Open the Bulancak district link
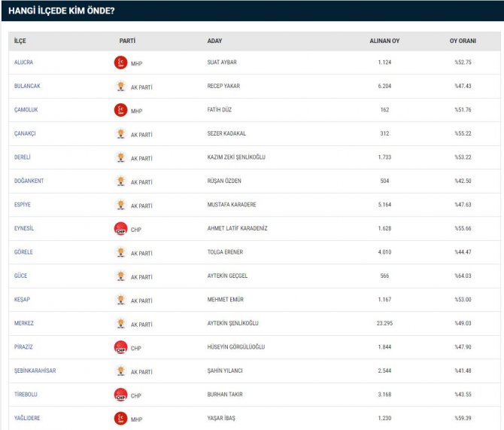 (x=27, y=87)
